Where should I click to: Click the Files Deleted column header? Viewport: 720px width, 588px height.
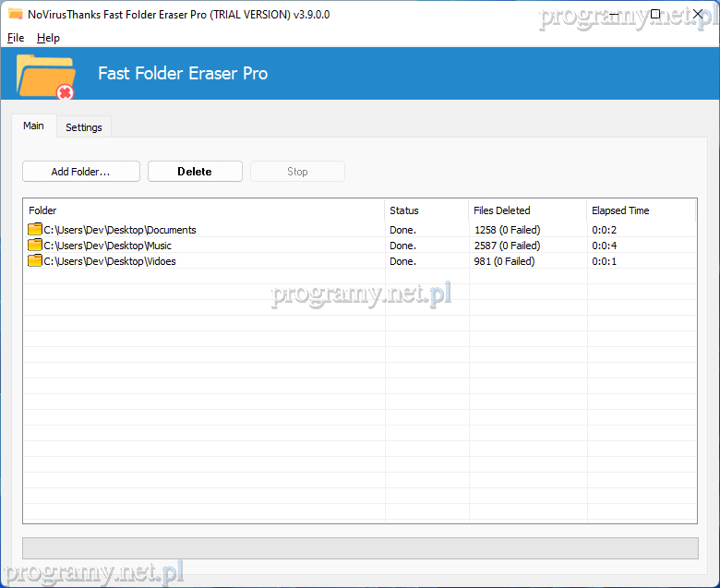[x=527, y=210]
